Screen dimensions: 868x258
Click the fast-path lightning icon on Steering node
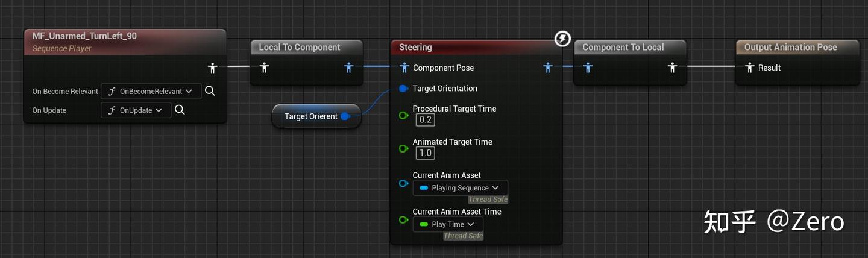tap(562, 39)
